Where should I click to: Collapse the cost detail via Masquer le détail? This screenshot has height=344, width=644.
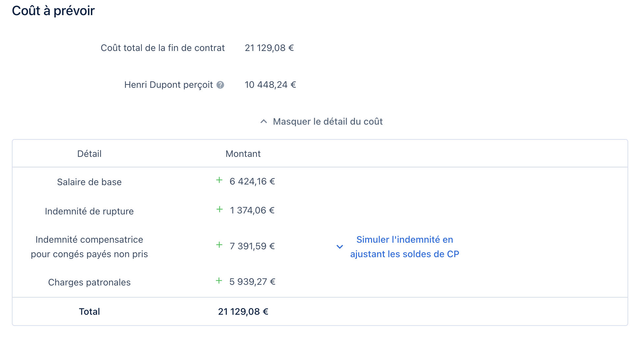(327, 121)
